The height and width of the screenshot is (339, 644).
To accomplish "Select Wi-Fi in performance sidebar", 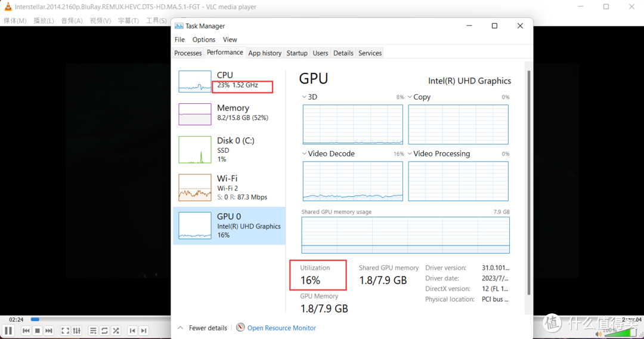I will [229, 187].
